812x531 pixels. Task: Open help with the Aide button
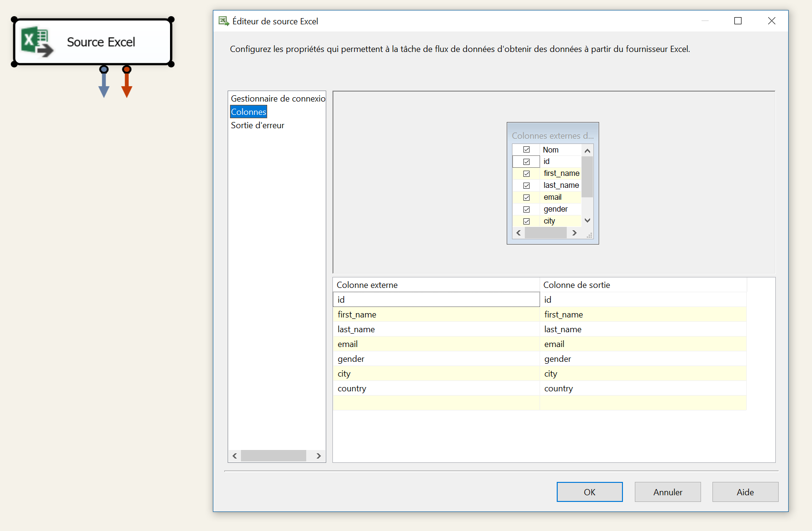pos(745,492)
